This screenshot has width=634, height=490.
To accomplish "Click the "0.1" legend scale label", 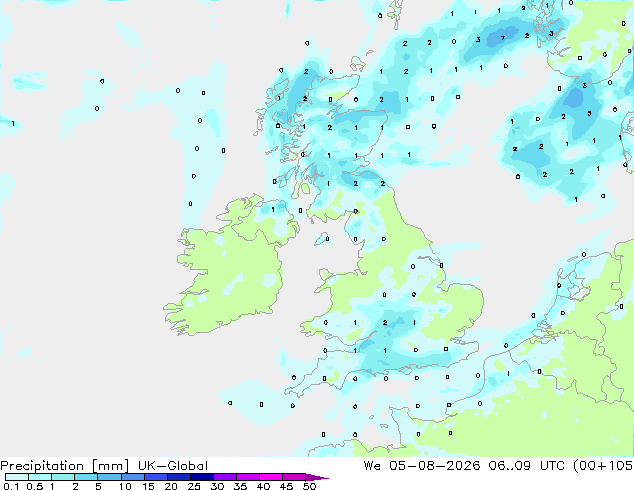I will (11, 486).
